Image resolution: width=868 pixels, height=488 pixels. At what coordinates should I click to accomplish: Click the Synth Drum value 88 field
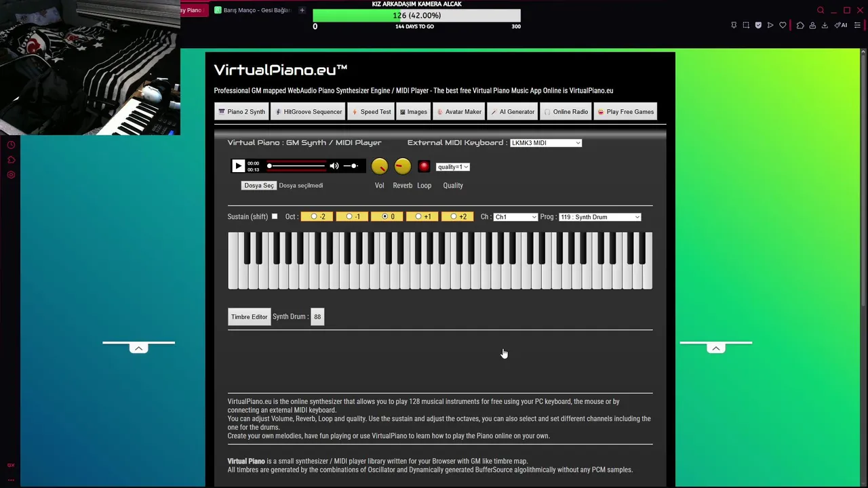pos(317,317)
